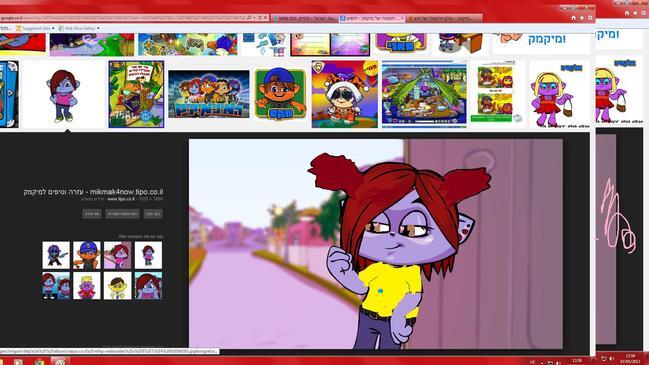The height and width of the screenshot is (365, 649).
Task: Click the refresh icon in address bar
Action: (260, 18)
